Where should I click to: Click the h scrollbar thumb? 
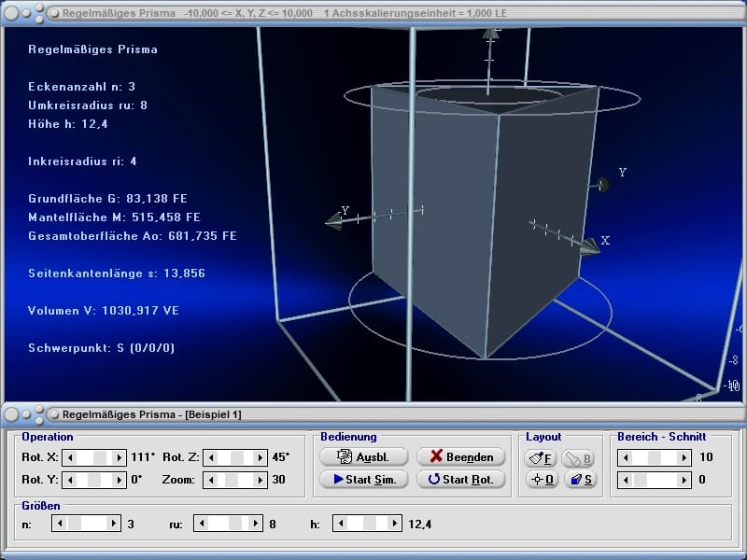click(370, 524)
